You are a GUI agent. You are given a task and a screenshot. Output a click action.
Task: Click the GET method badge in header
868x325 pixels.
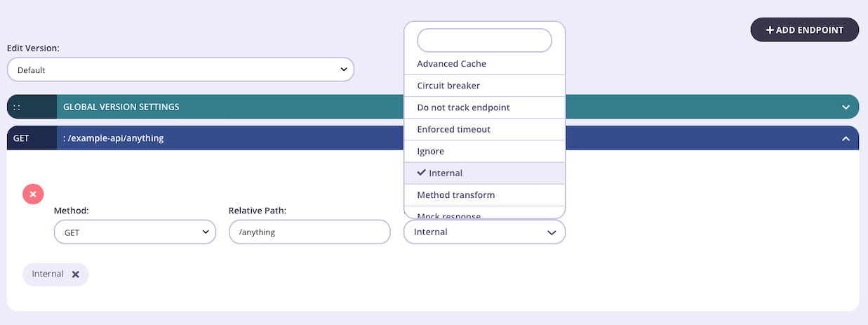click(x=22, y=138)
